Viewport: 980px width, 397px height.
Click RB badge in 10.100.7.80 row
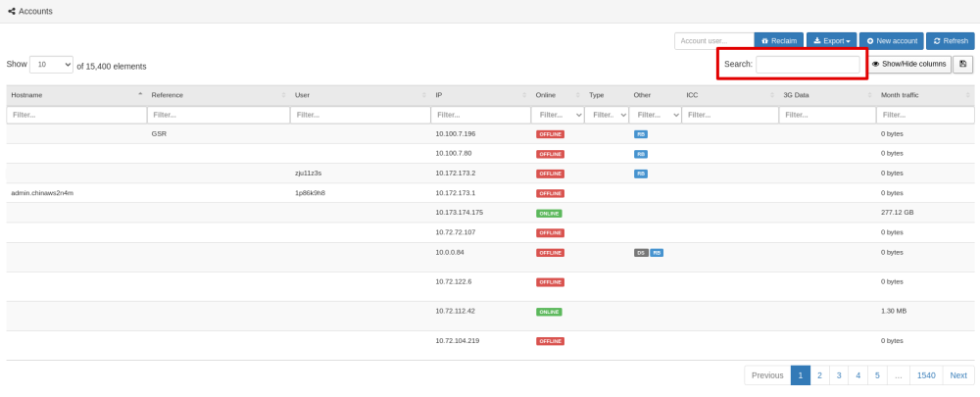(641, 154)
